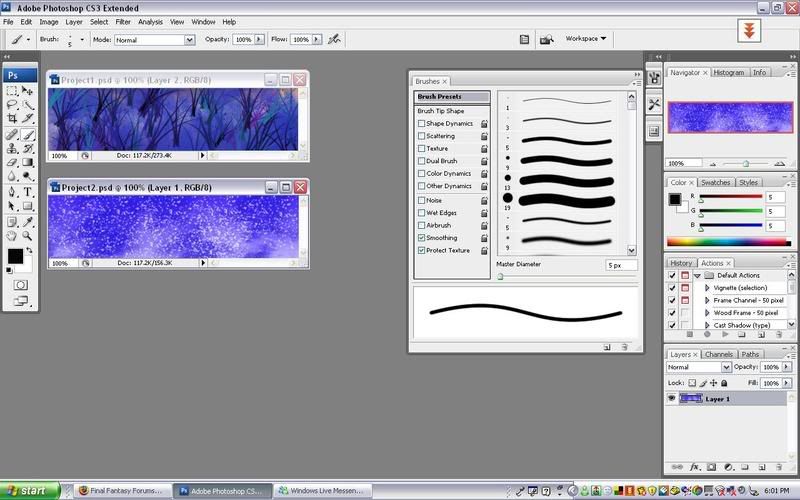
Task: Click the foreground color swatch in toolbox
Action: point(15,256)
